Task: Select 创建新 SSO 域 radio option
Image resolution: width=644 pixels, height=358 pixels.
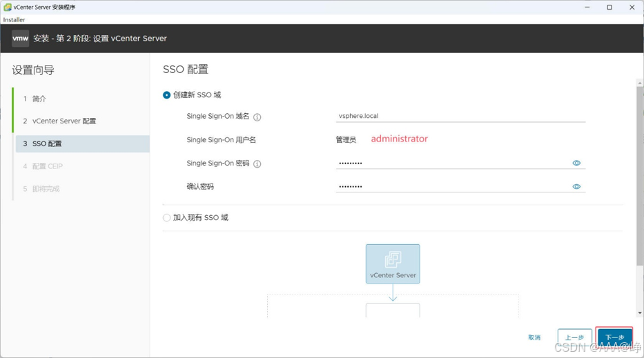Action: 166,95
